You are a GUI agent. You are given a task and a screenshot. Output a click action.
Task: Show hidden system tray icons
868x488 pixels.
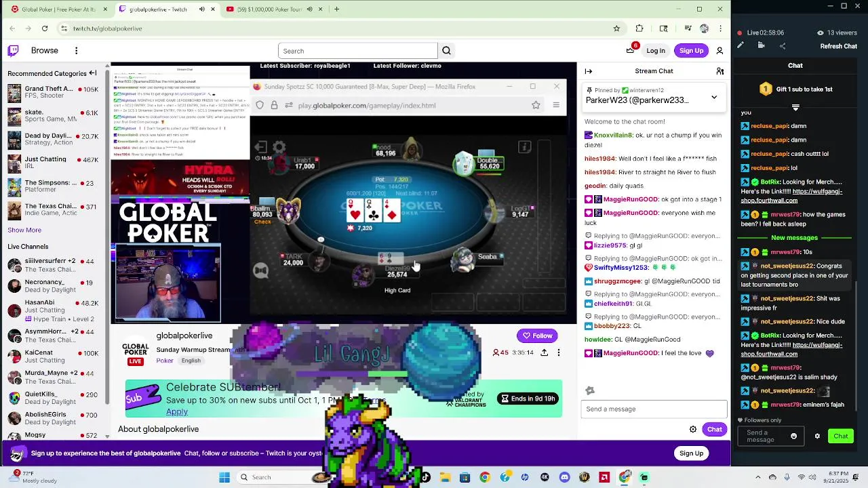coord(758,477)
